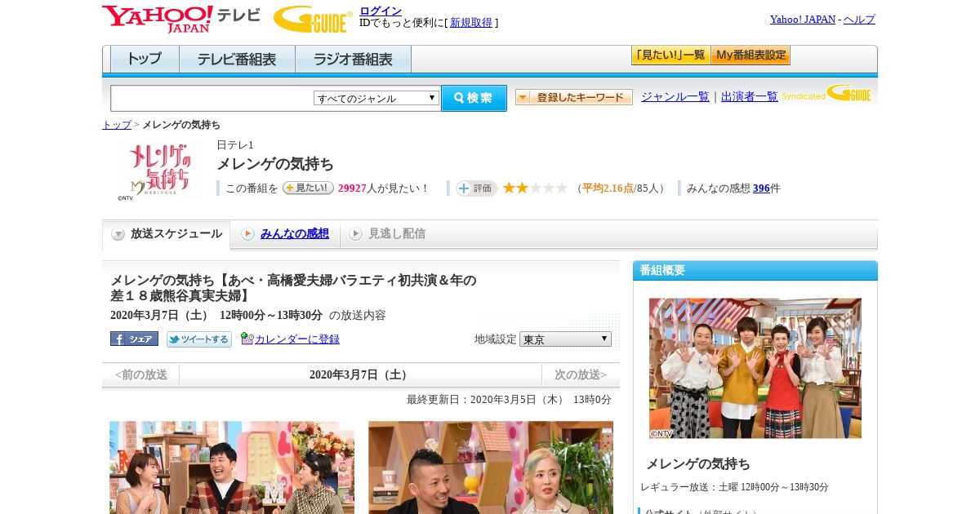
Task: Tweet with ツイートする button
Action: point(198,339)
